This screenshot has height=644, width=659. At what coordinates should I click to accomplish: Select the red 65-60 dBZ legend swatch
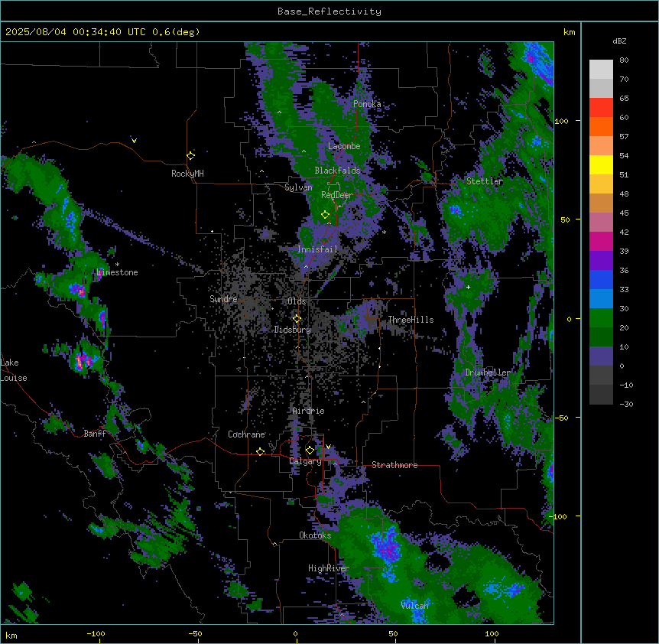point(601,107)
